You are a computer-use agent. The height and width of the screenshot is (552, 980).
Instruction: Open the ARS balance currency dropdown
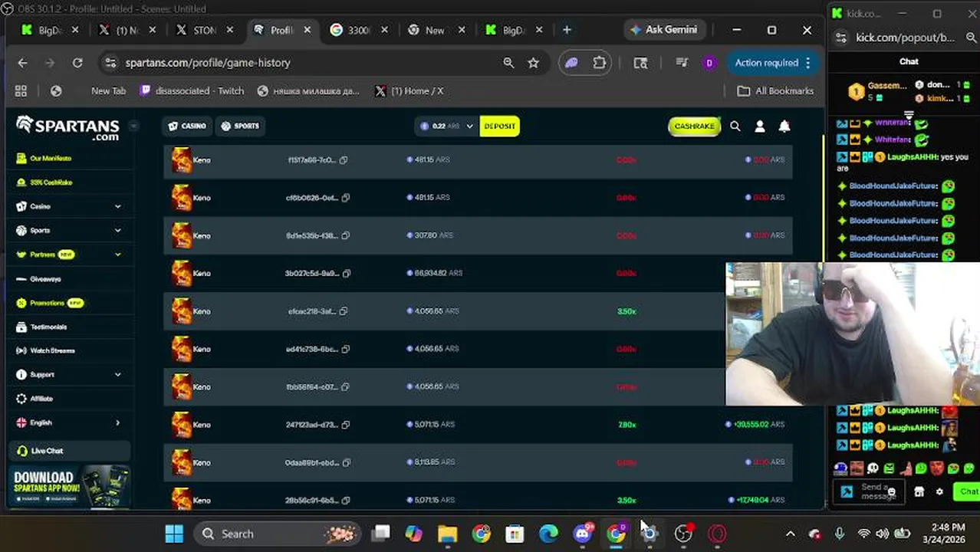pyautogui.click(x=446, y=127)
